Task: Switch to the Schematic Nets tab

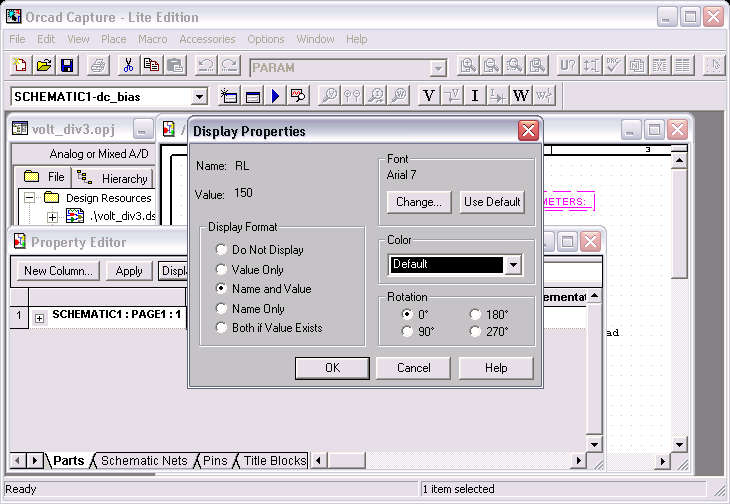Action: [144, 460]
